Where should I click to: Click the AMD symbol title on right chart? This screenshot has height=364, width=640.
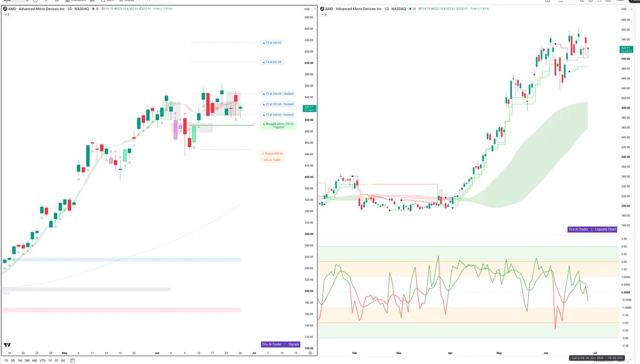pos(366,9)
